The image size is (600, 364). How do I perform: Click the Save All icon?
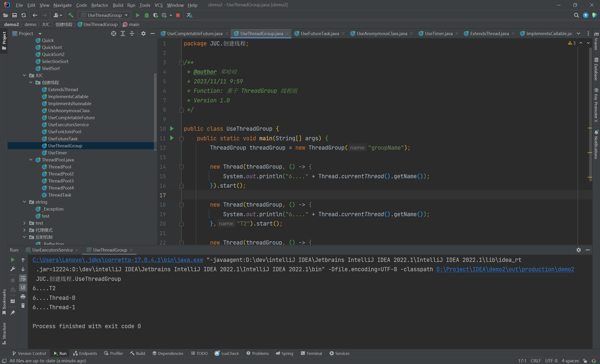tap(15, 15)
